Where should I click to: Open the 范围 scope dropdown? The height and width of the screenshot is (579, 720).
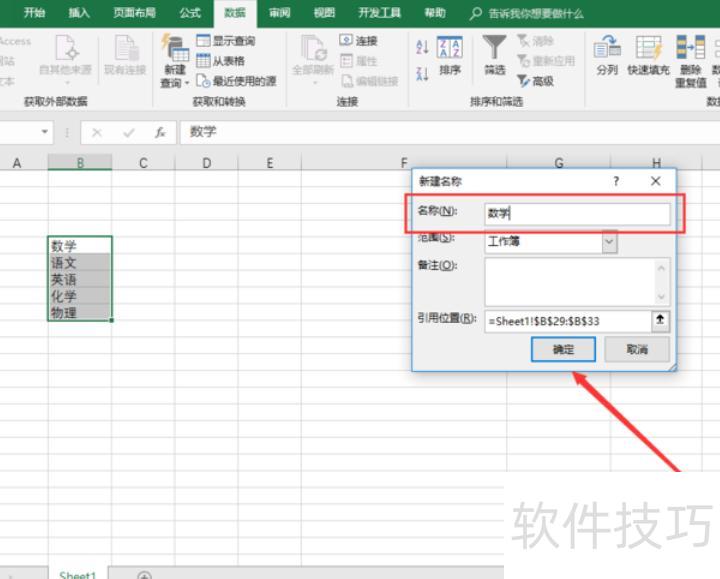[609, 242]
